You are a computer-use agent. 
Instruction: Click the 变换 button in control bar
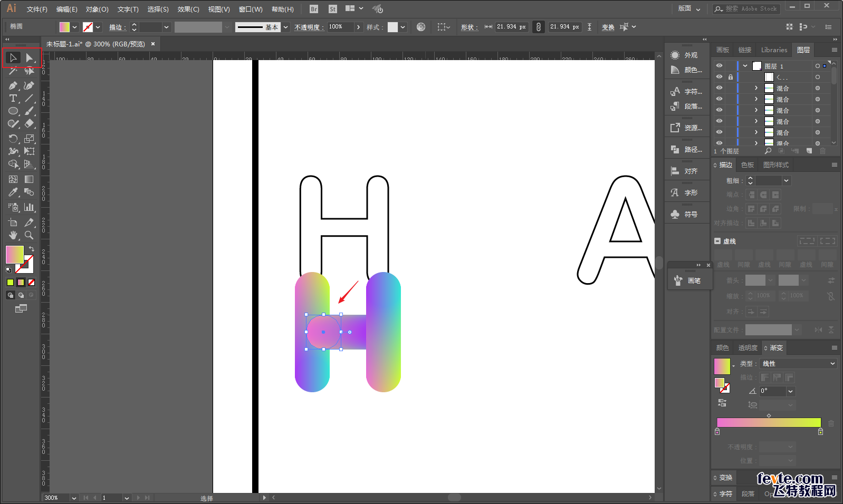608,27
